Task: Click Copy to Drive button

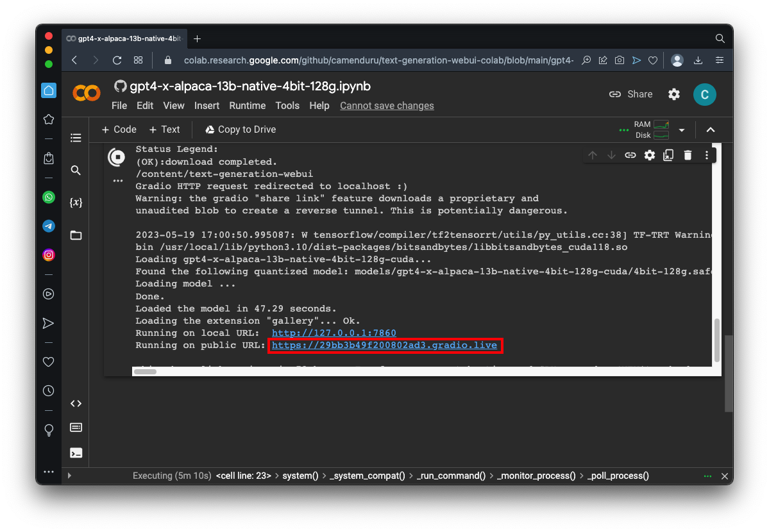Action: click(x=241, y=129)
